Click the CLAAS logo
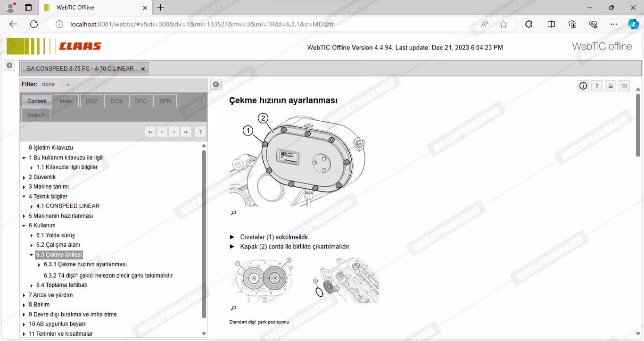 (x=80, y=46)
